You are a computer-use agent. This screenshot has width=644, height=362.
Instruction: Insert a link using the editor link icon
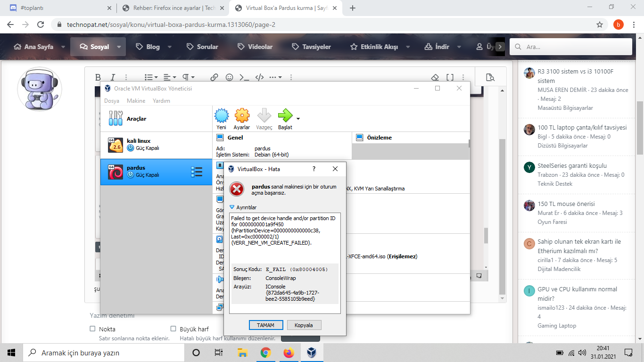click(214, 77)
